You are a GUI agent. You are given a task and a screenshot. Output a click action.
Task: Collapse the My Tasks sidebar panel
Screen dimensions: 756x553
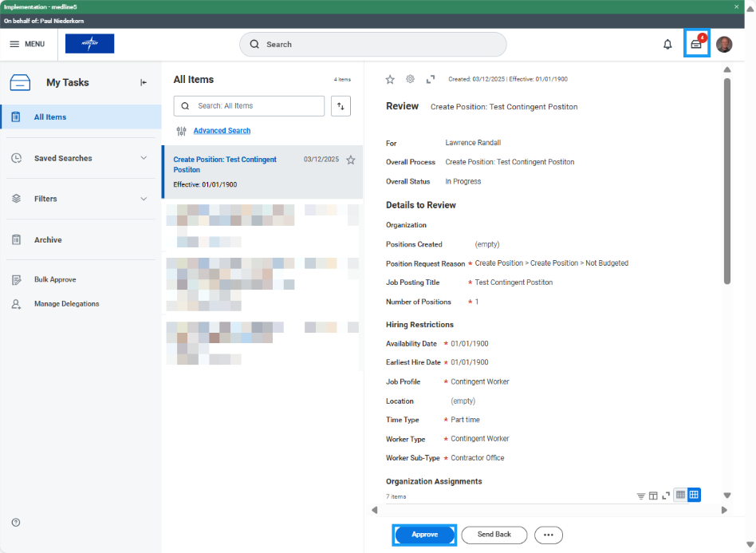click(x=144, y=81)
